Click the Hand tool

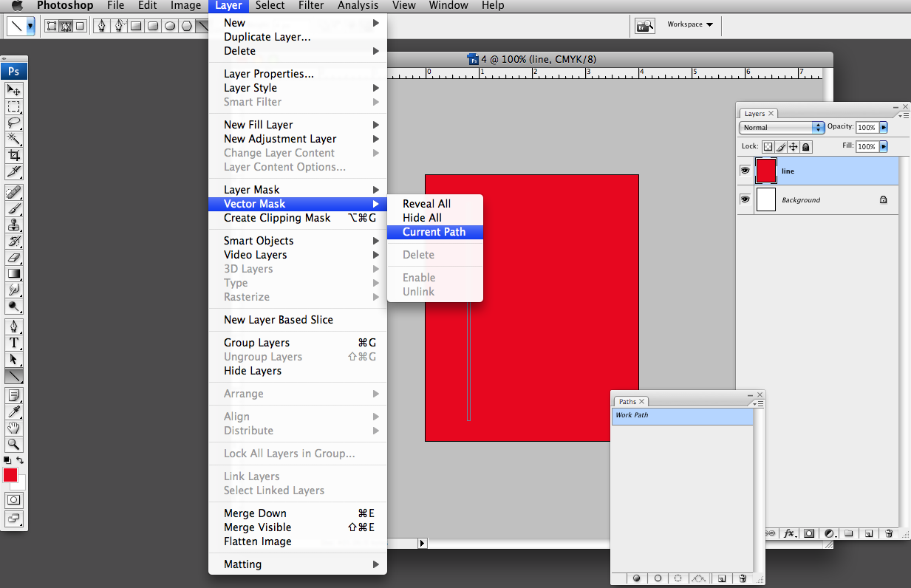click(x=14, y=428)
